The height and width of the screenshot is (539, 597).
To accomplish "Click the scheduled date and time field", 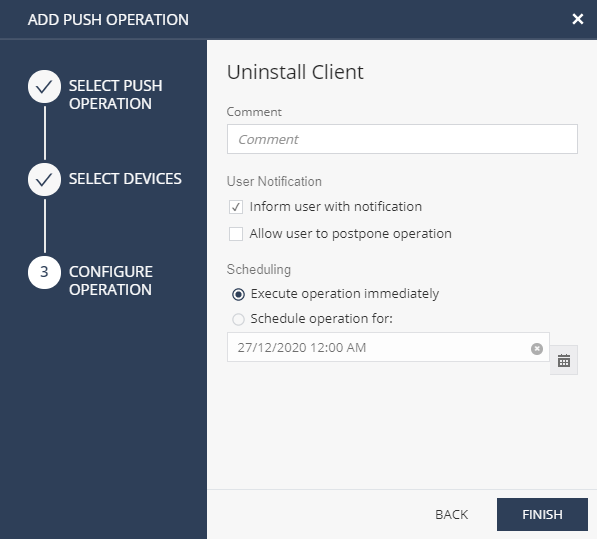I will tap(388, 347).
